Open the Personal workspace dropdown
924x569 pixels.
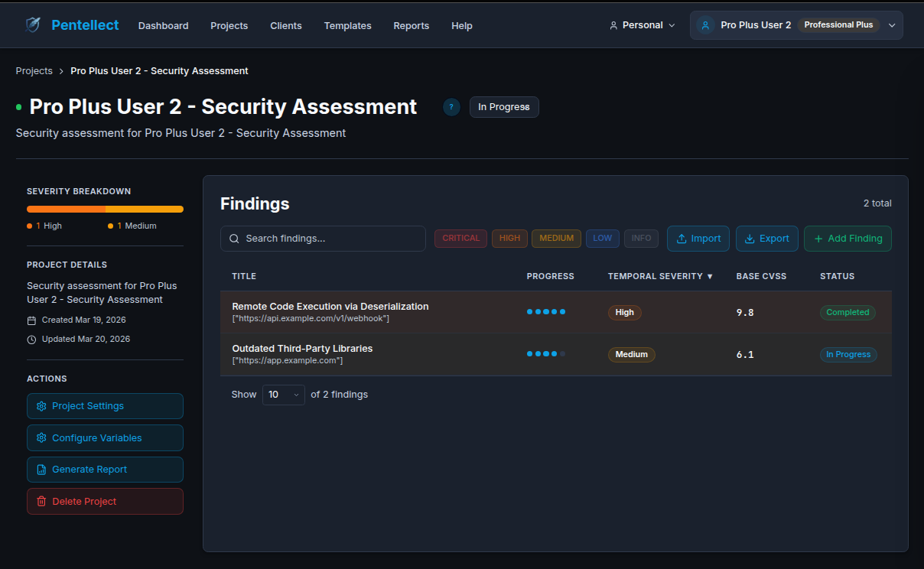(x=643, y=25)
